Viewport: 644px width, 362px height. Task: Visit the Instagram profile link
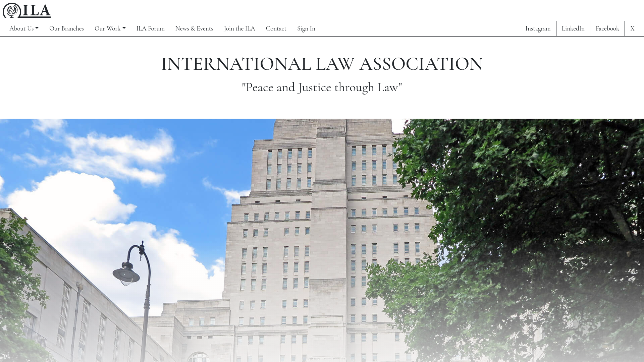point(538,28)
